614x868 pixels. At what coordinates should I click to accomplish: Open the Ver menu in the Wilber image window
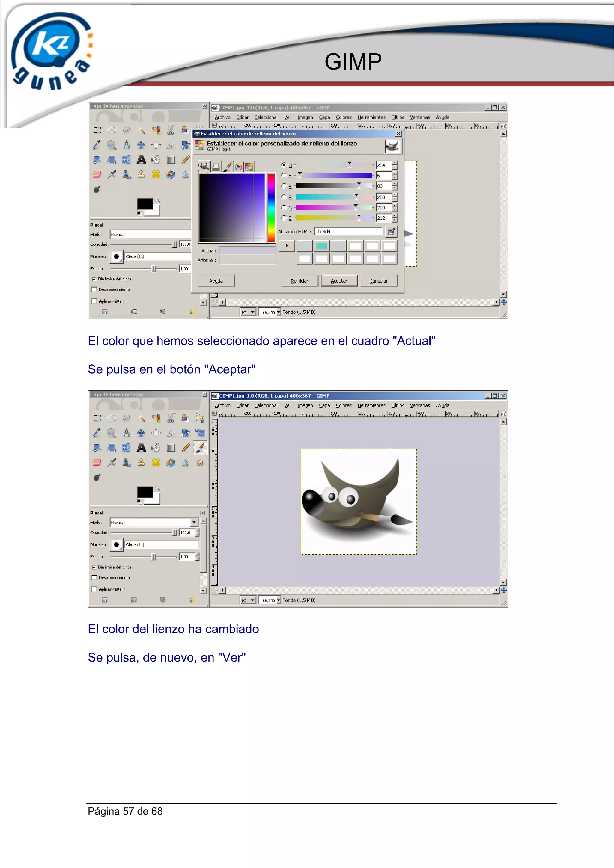coord(288,406)
